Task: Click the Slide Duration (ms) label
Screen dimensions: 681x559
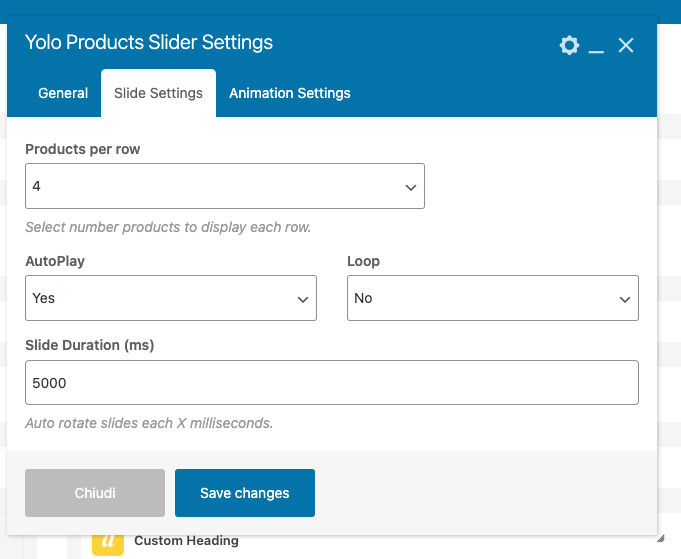Action: pos(90,345)
